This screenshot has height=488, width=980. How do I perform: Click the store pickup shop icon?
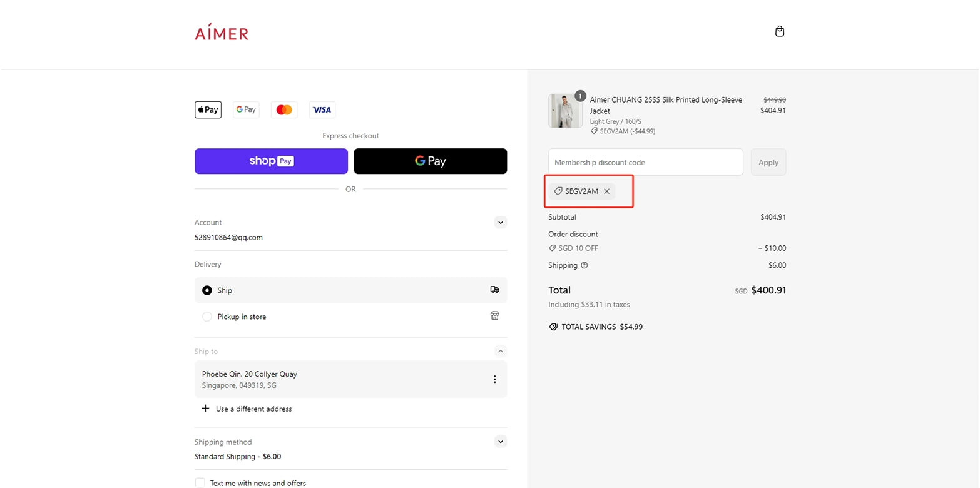494,316
